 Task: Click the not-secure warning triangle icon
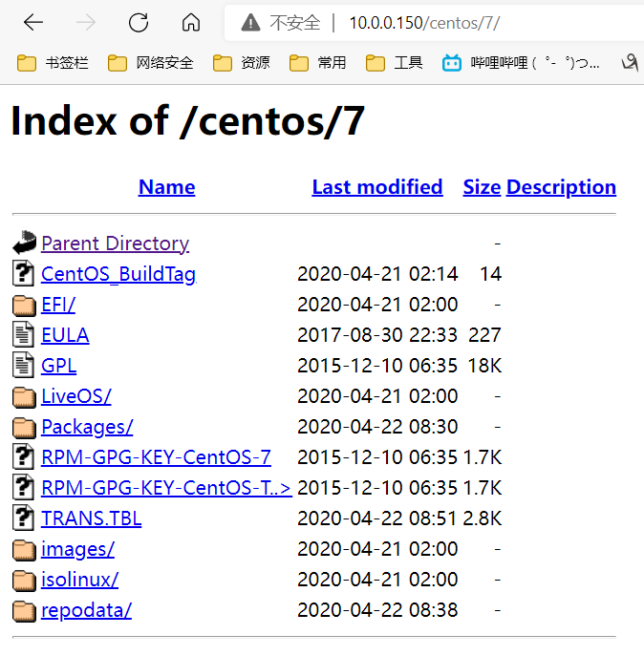(x=251, y=23)
